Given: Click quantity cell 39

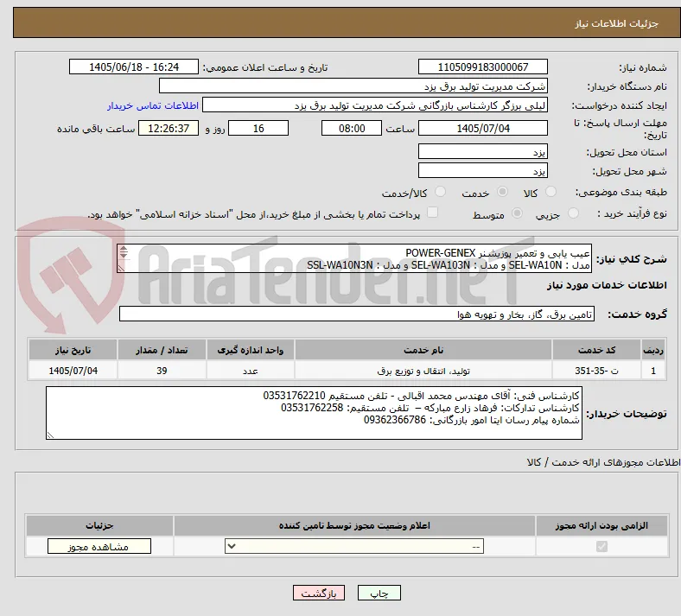Looking at the screenshot, I should coord(162,371).
